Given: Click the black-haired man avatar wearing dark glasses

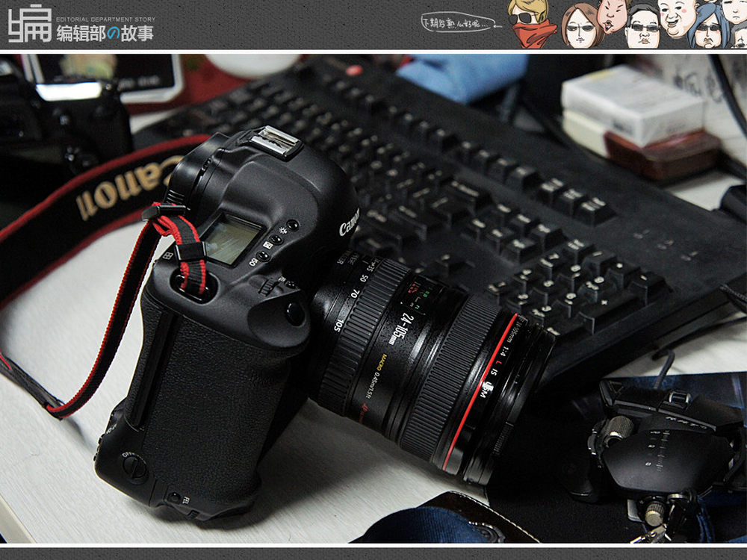Looking at the screenshot, I should coord(642,28).
